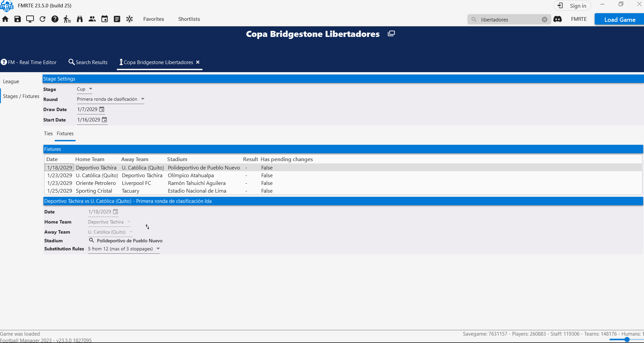Open Stages / Fixtures side section
Image resolution: width=644 pixels, height=343 pixels.
point(21,96)
